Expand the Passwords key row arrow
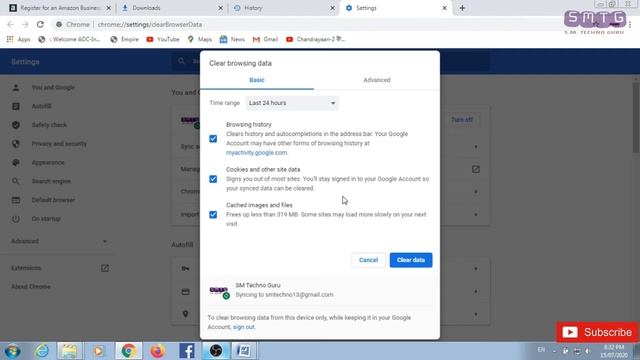Viewport: 640px width, 360px height. coord(476,269)
